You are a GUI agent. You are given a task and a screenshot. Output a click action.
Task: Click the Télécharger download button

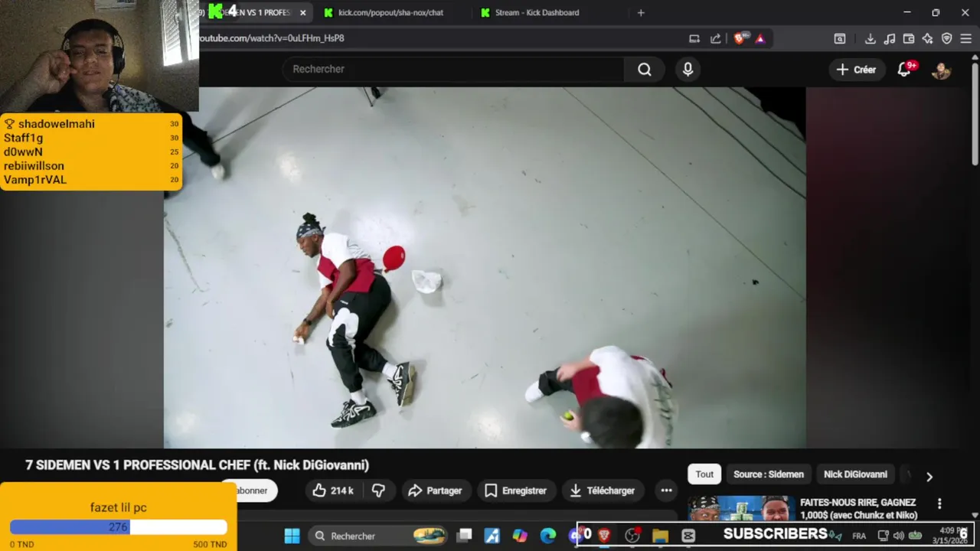point(602,491)
